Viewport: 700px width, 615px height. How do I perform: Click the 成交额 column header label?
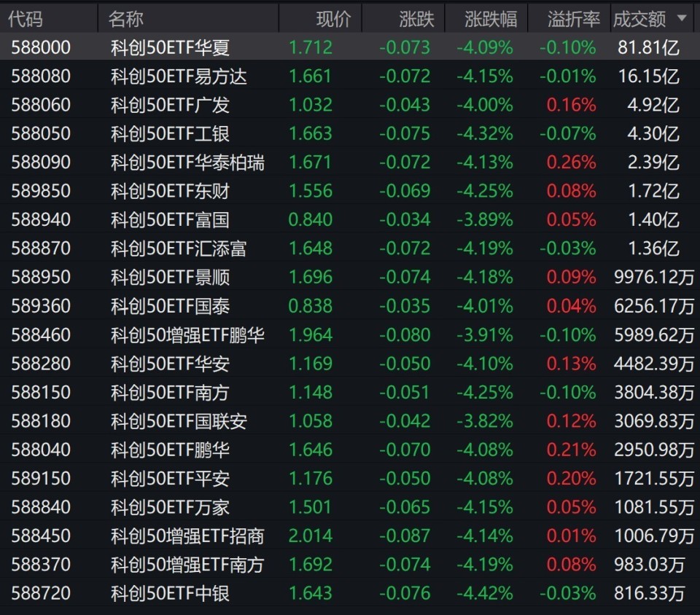(639, 19)
